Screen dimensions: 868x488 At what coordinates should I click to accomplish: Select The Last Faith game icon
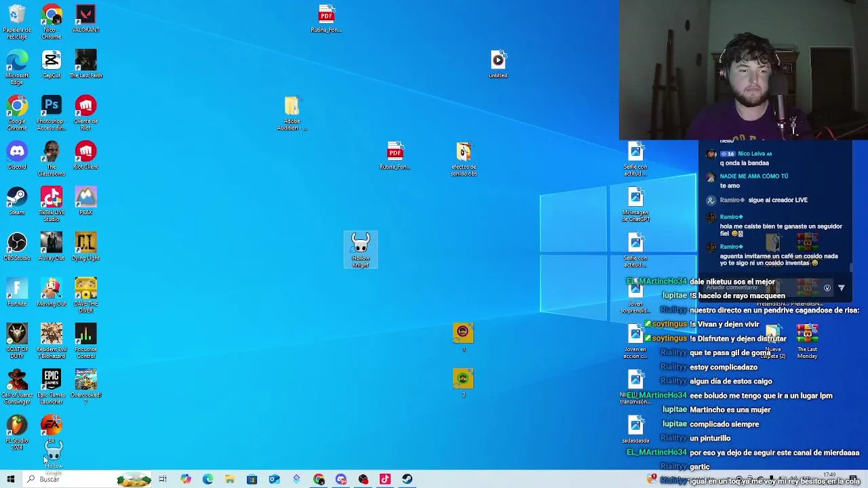coord(85,64)
